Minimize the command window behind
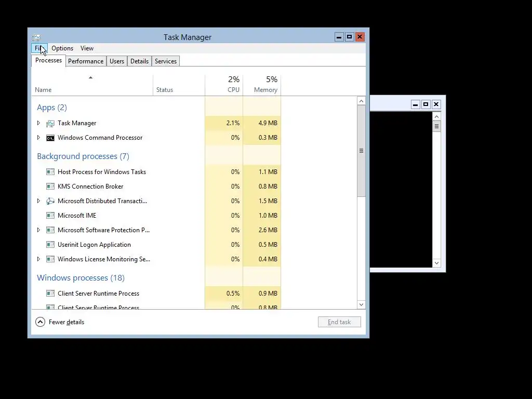The width and height of the screenshot is (532, 399). (x=415, y=104)
